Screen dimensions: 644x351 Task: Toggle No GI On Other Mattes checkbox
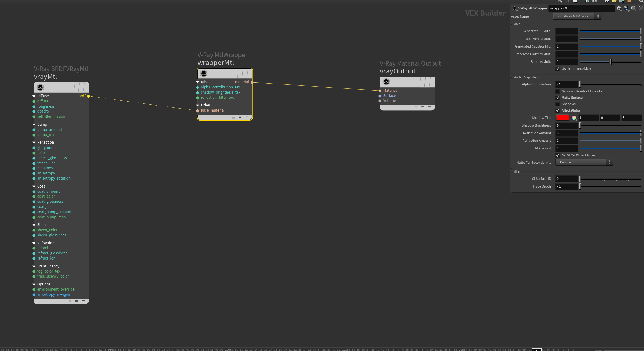[x=558, y=156]
